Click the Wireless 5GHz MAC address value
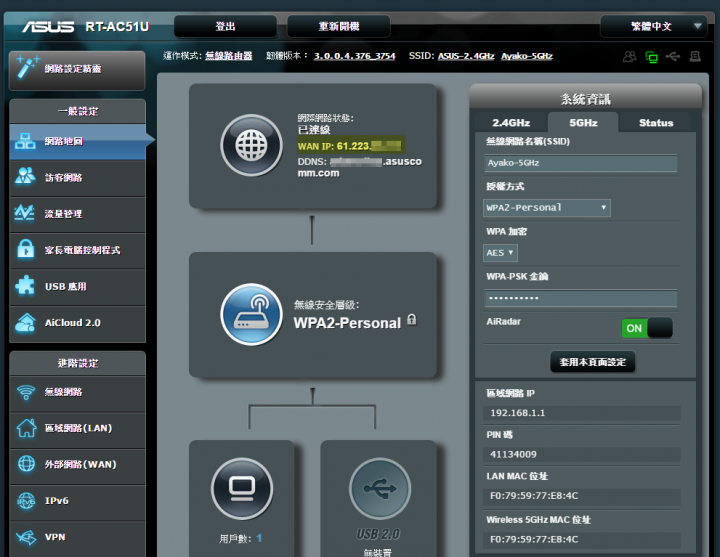Image resolution: width=720 pixels, height=557 pixels. (x=534, y=539)
